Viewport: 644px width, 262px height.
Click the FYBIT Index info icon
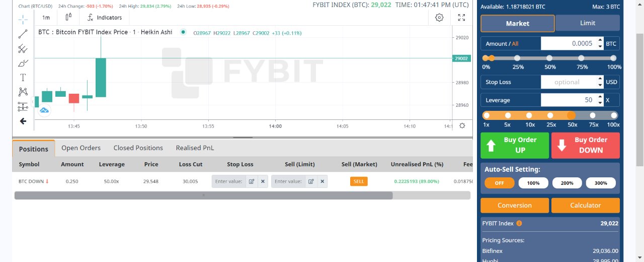click(519, 223)
